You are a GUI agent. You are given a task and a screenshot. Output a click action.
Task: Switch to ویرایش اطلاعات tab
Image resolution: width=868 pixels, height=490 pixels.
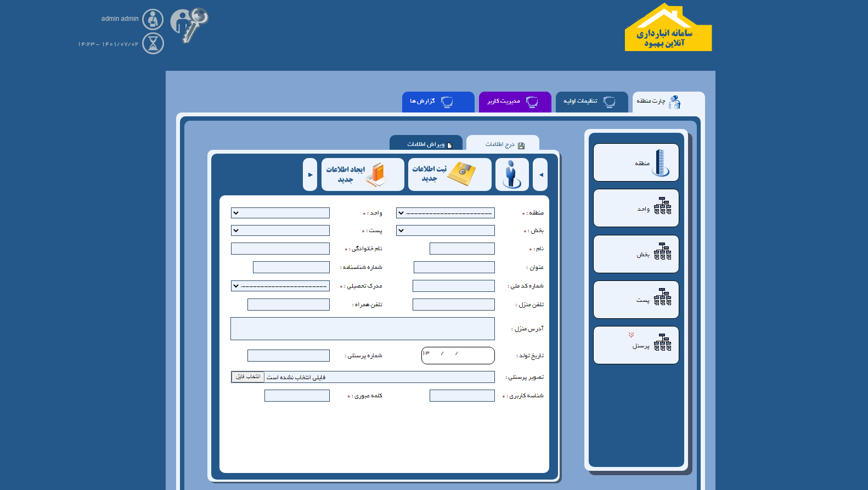426,144
